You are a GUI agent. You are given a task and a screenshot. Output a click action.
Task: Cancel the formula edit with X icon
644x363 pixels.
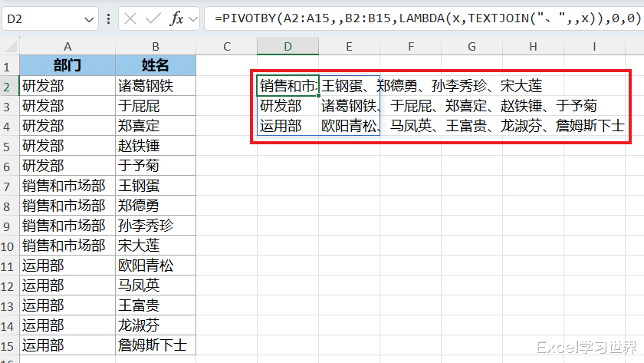click(130, 18)
